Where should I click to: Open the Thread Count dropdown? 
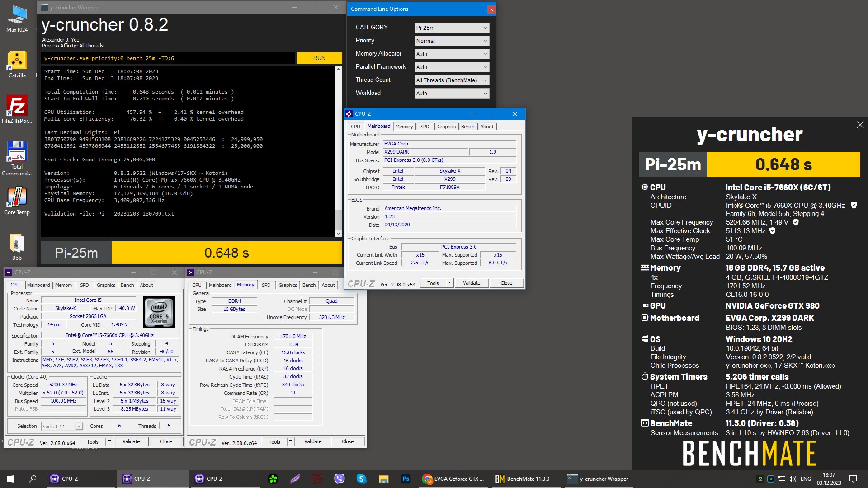[x=452, y=80]
